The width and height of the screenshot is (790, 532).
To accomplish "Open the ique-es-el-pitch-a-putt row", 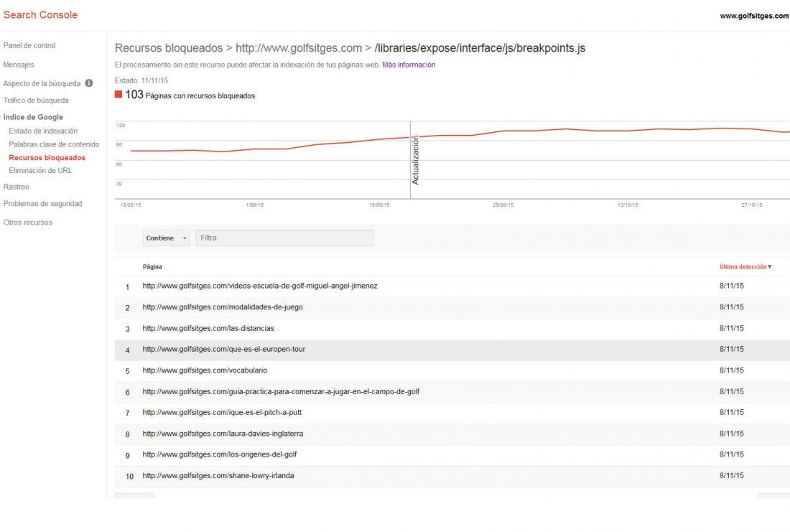I will tap(452, 413).
